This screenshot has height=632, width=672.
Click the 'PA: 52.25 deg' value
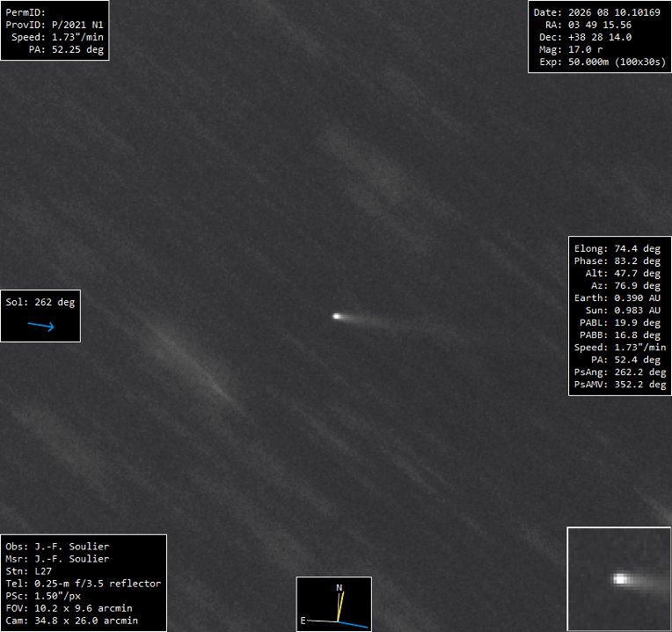tap(66, 50)
